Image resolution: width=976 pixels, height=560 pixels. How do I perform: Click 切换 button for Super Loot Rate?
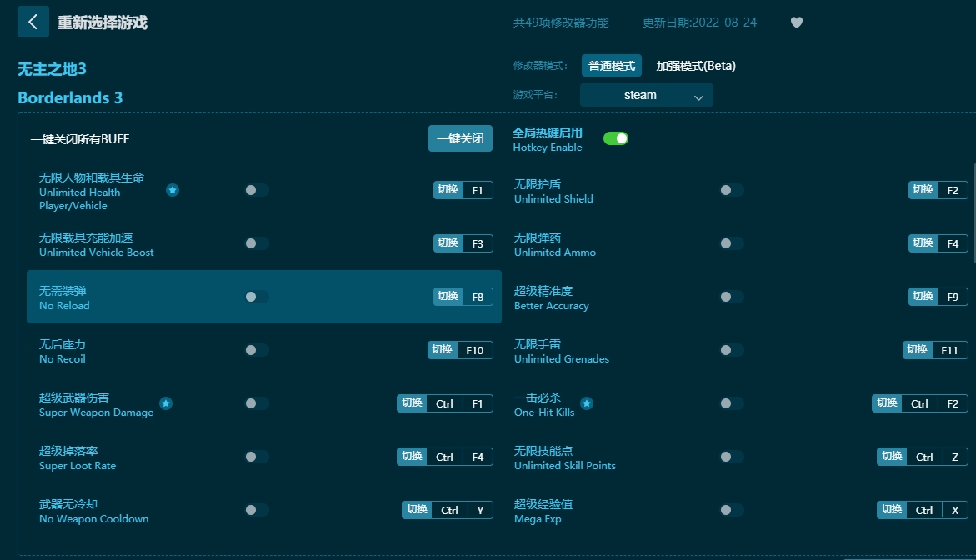(x=412, y=457)
